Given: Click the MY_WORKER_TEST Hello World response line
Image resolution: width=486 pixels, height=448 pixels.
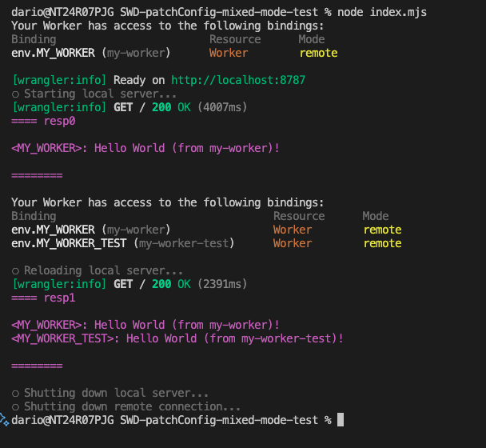Looking at the screenshot, I should (177, 338).
